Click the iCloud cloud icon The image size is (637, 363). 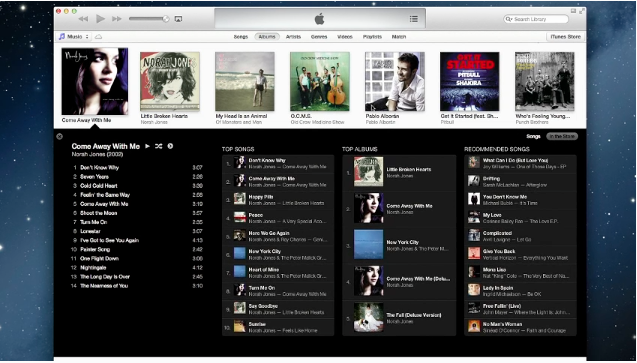pyautogui.click(x=98, y=37)
